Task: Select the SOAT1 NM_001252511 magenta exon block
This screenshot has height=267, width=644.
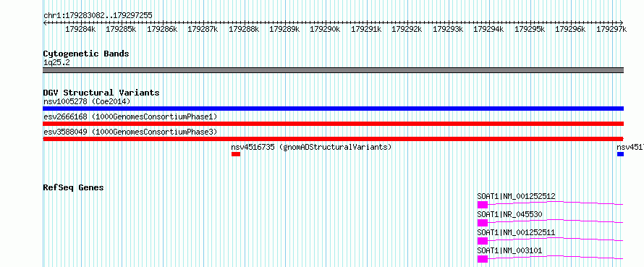Action: click(483, 241)
